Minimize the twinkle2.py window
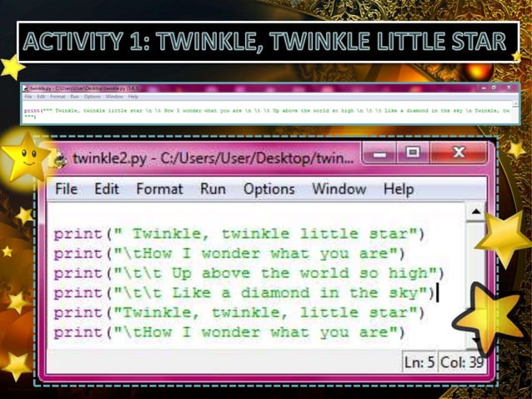532x399 pixels. [x=379, y=154]
